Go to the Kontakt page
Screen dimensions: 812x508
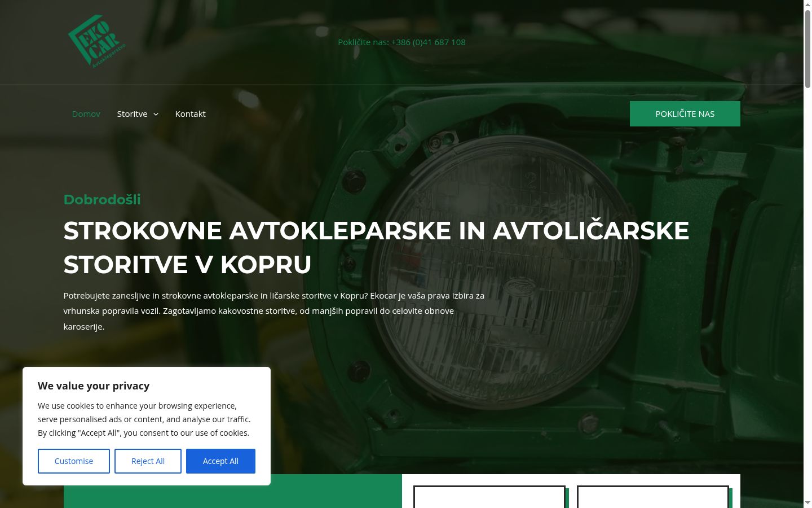pos(190,113)
